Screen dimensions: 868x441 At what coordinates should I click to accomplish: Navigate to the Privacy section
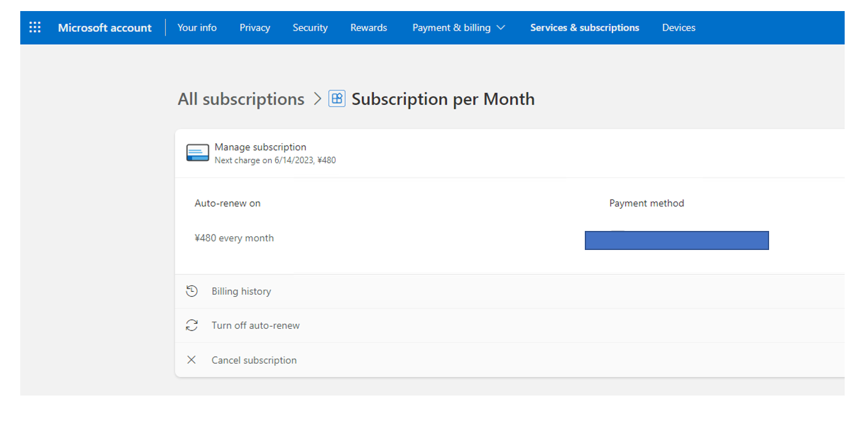pos(255,27)
